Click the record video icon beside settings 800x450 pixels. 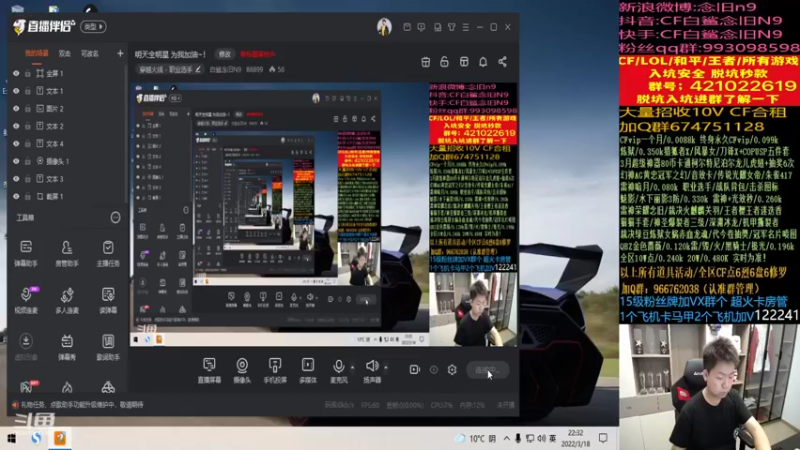[414, 369]
